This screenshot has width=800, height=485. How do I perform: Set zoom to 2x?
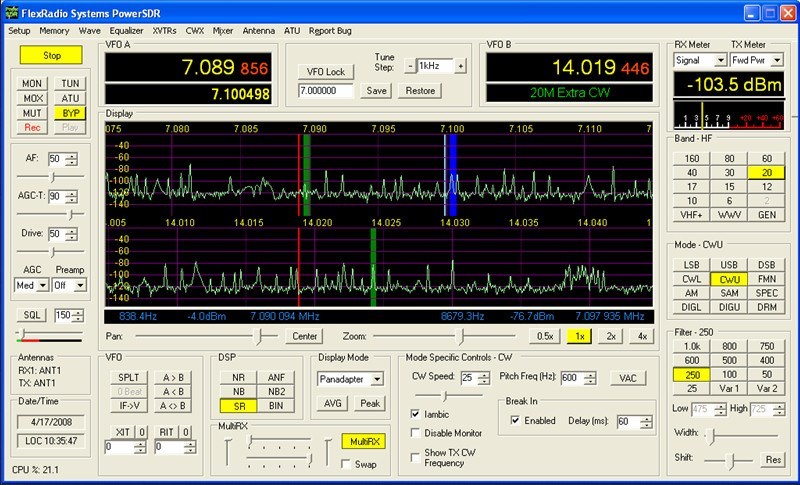point(611,336)
